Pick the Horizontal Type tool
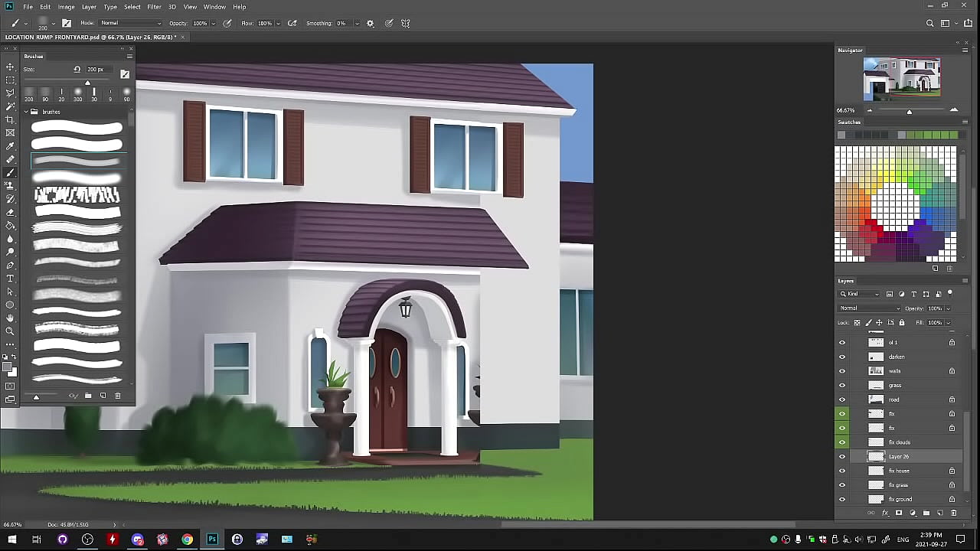980x551 pixels. tap(10, 279)
